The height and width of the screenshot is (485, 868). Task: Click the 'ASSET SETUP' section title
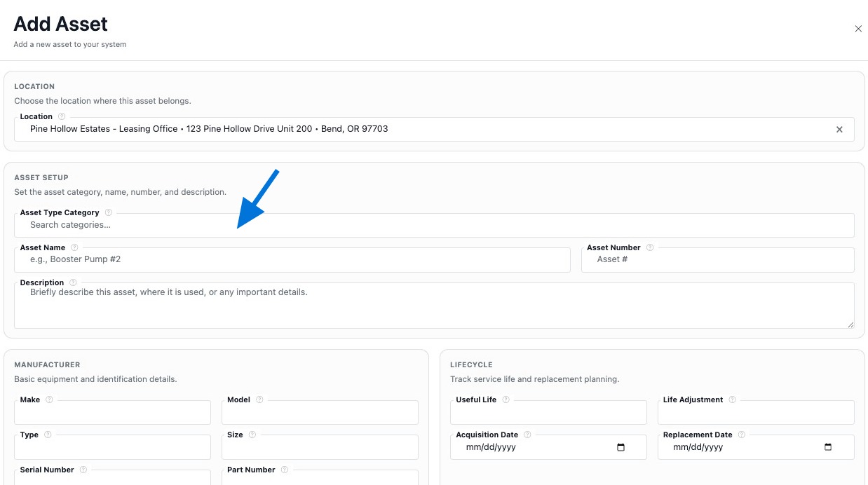[x=41, y=178]
